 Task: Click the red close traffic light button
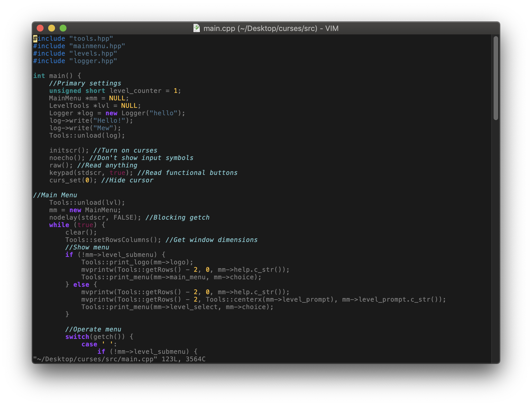pos(40,28)
